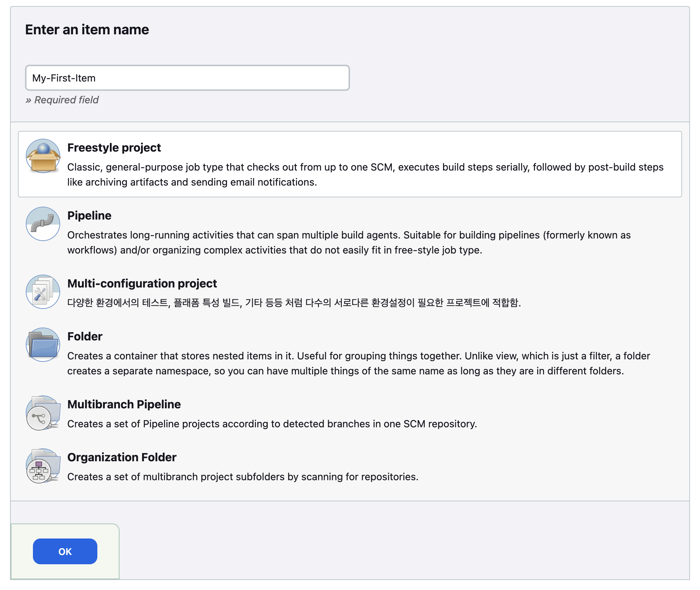Pick the Organization Folder heading

point(122,457)
